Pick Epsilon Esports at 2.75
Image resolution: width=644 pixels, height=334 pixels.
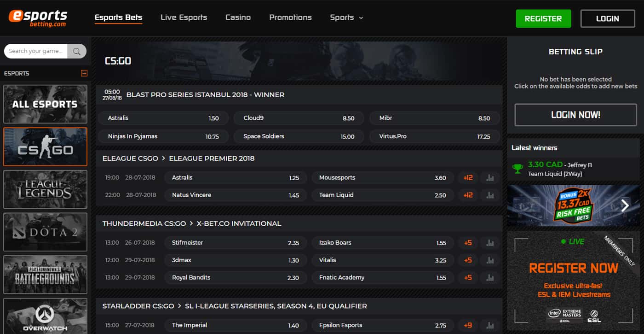click(383, 325)
